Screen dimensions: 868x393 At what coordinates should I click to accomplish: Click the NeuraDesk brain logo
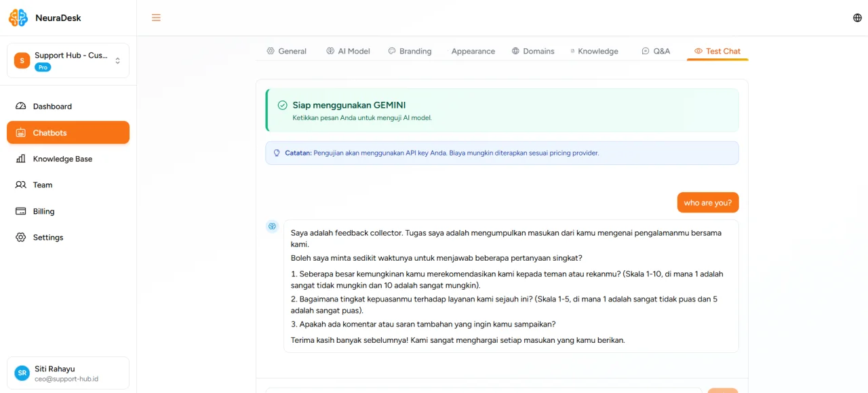click(x=18, y=18)
